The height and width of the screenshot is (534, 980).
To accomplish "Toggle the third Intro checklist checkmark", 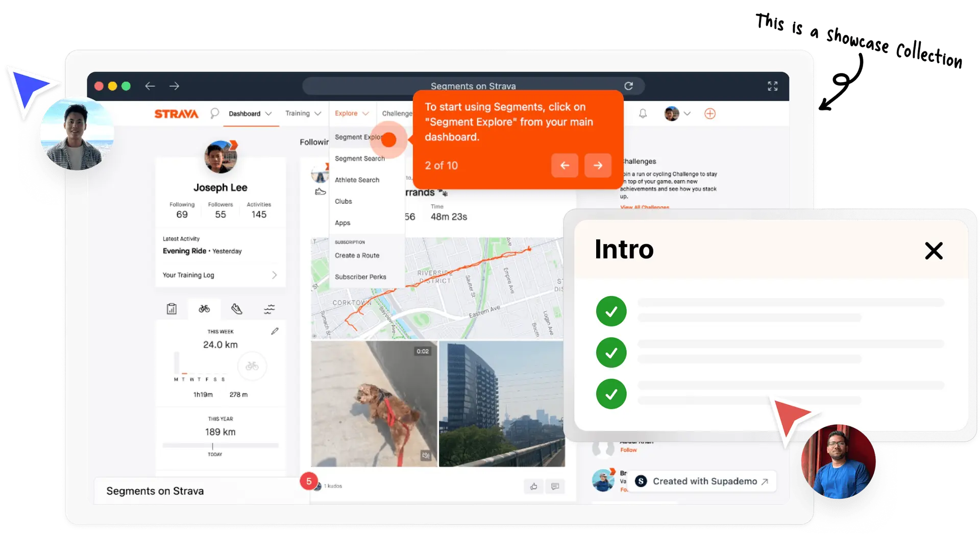I will [x=611, y=394].
